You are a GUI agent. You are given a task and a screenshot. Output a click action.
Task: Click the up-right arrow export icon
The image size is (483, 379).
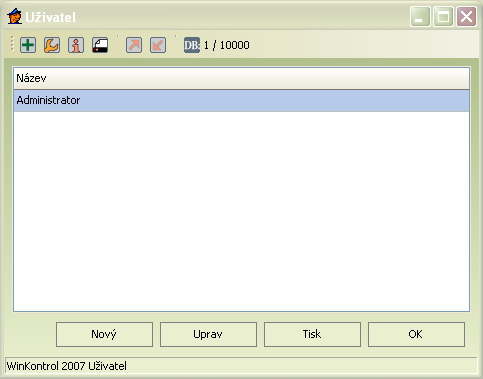tap(134, 45)
